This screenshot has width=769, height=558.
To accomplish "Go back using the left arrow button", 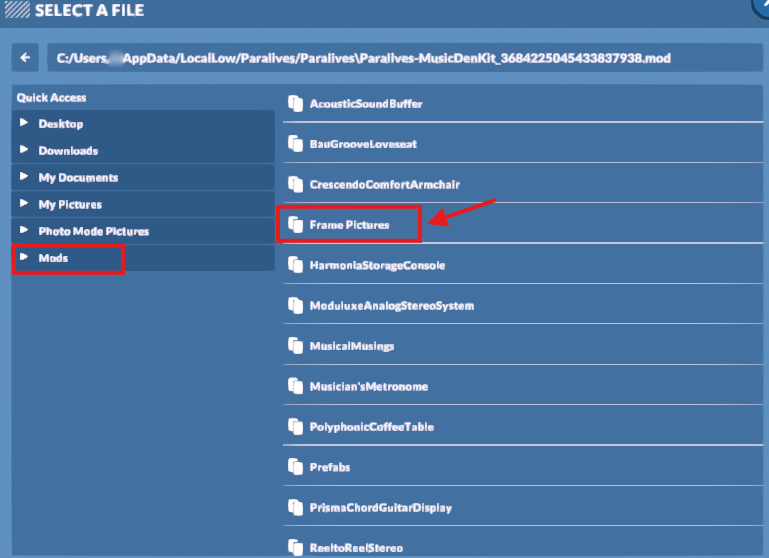I will click(25, 58).
